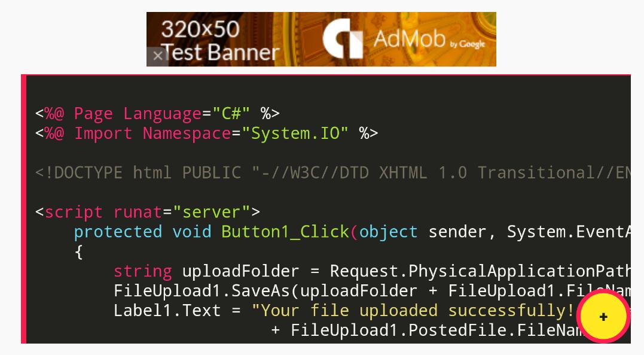Click the "C#" language string
The image size is (644, 355).
(x=231, y=114)
